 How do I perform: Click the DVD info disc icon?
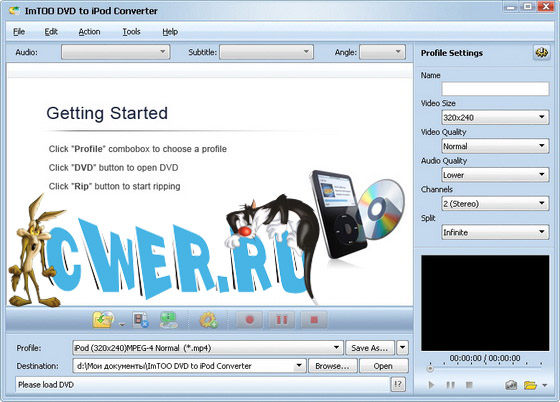click(x=168, y=320)
